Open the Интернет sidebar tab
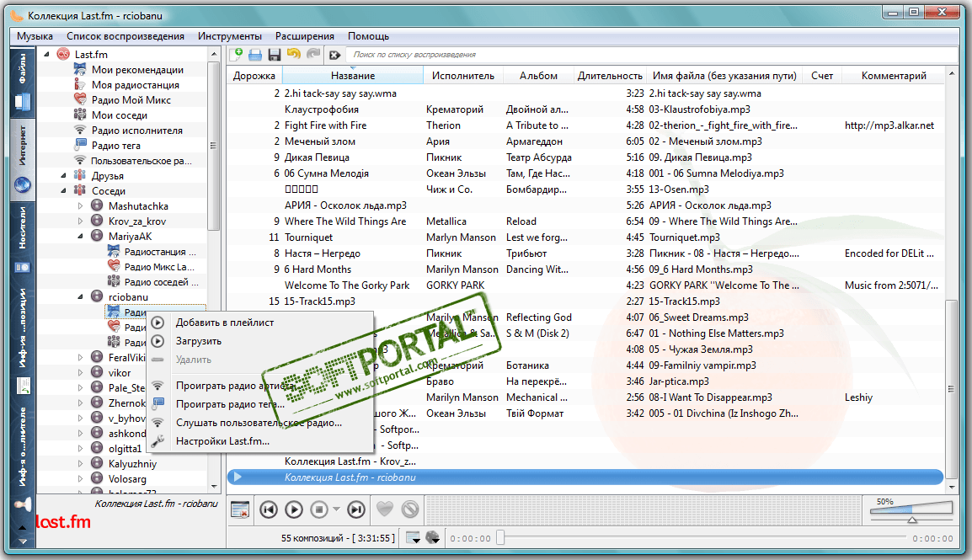 22,158
